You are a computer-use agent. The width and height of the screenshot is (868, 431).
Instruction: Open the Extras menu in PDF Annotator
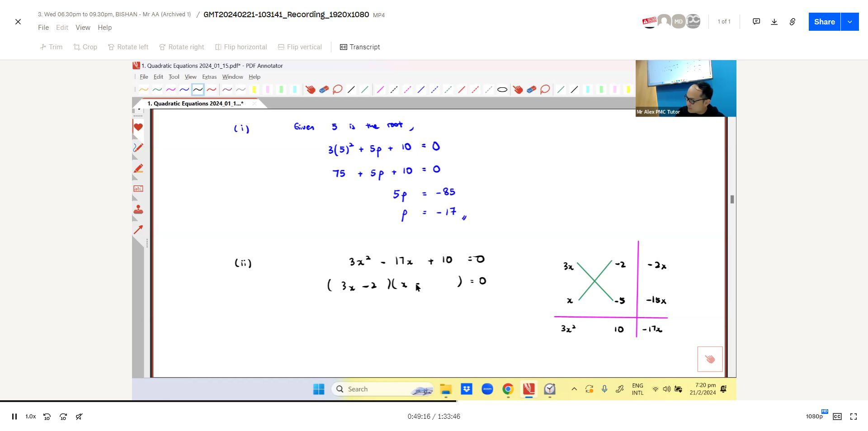tap(209, 77)
